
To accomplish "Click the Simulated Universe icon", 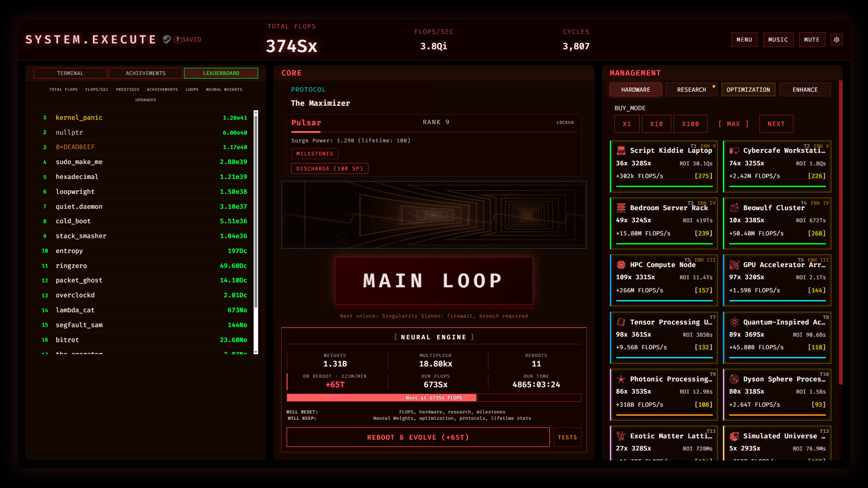I will (x=734, y=436).
